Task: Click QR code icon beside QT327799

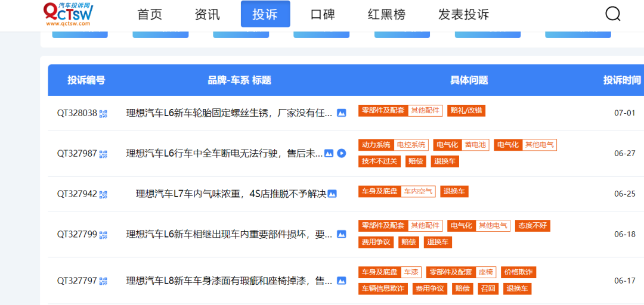Action: (x=103, y=235)
